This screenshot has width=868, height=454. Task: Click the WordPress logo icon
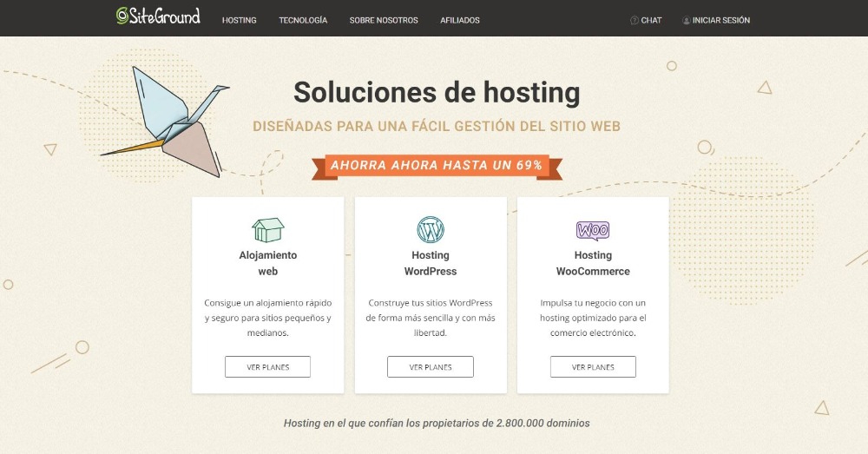(x=431, y=230)
